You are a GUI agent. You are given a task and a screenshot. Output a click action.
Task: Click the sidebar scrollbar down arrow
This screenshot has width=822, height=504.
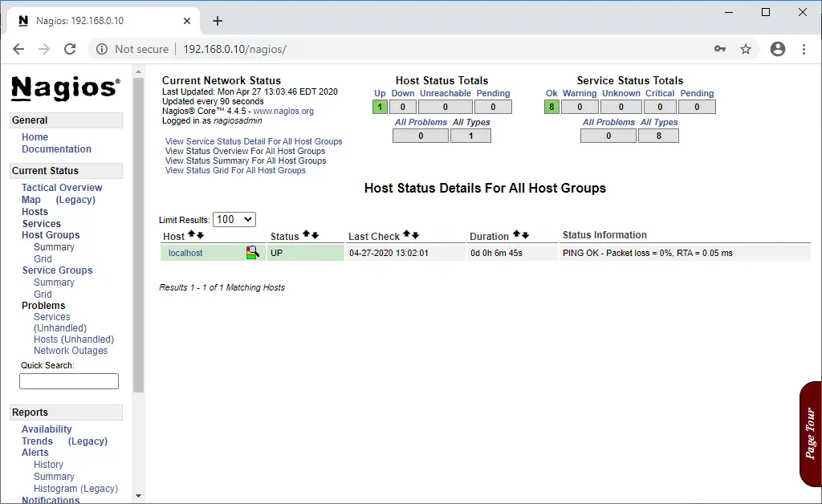tap(138, 496)
